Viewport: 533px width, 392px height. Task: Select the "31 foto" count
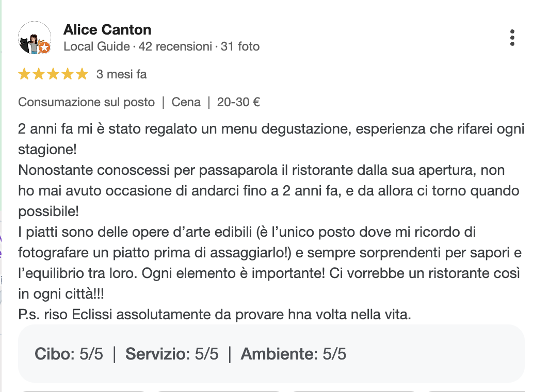240,47
